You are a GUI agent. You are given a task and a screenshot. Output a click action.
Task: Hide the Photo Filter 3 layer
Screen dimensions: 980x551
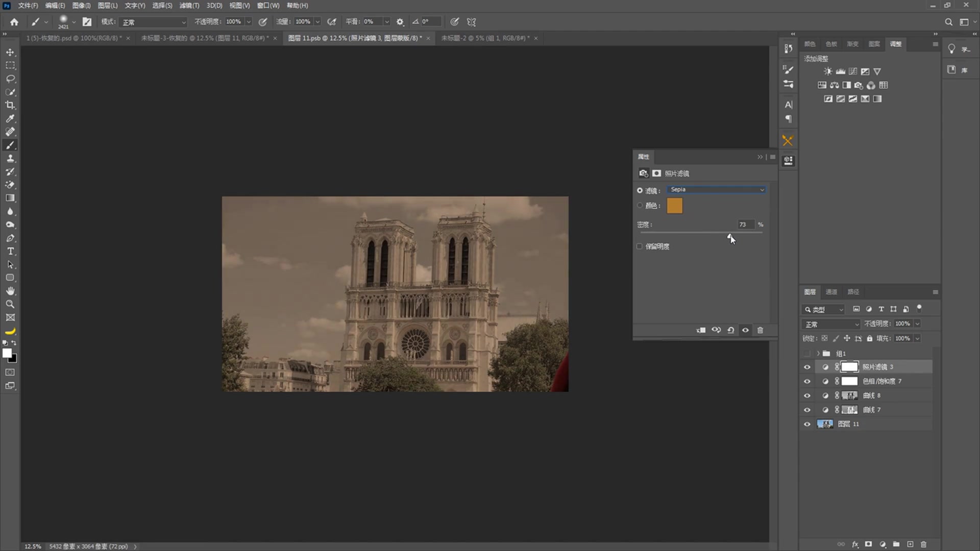click(x=807, y=367)
